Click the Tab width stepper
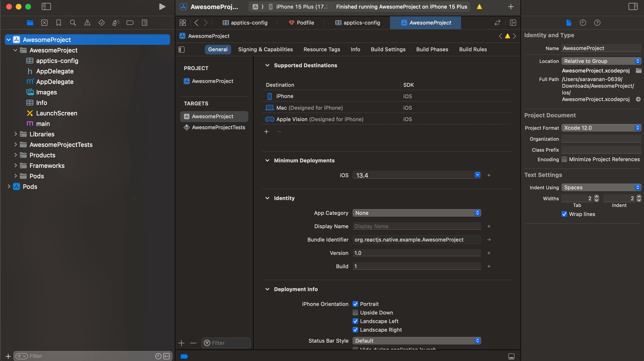Image resolution: width=644 pixels, height=361 pixels. (x=597, y=198)
